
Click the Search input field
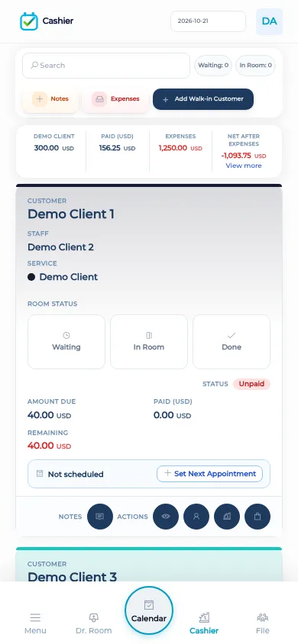tap(106, 66)
